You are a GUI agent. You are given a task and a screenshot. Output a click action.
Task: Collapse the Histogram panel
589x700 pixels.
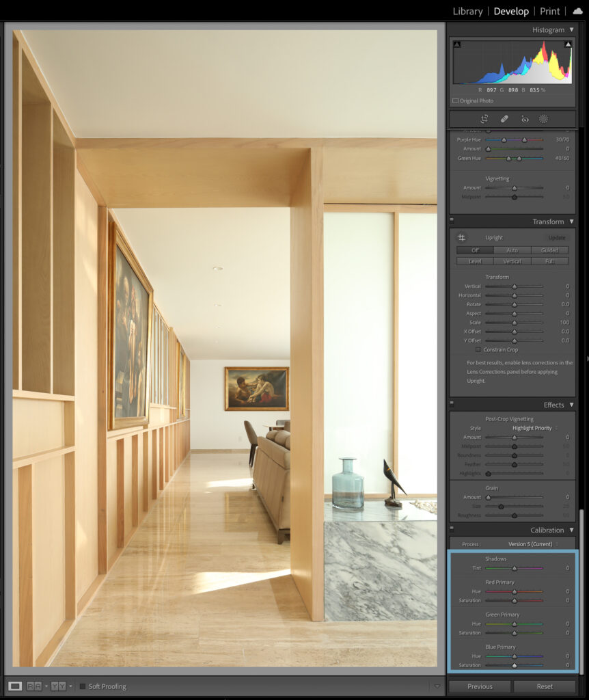click(x=572, y=29)
